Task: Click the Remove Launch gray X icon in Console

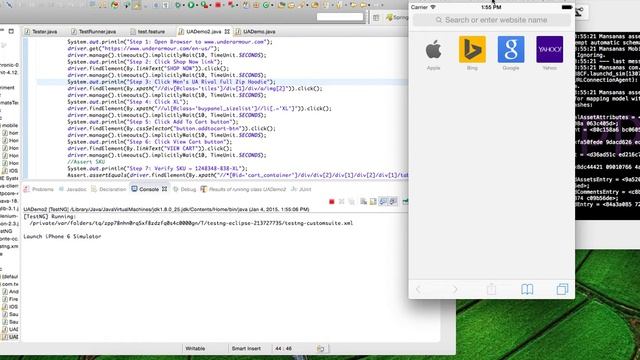Action: (x=342, y=202)
